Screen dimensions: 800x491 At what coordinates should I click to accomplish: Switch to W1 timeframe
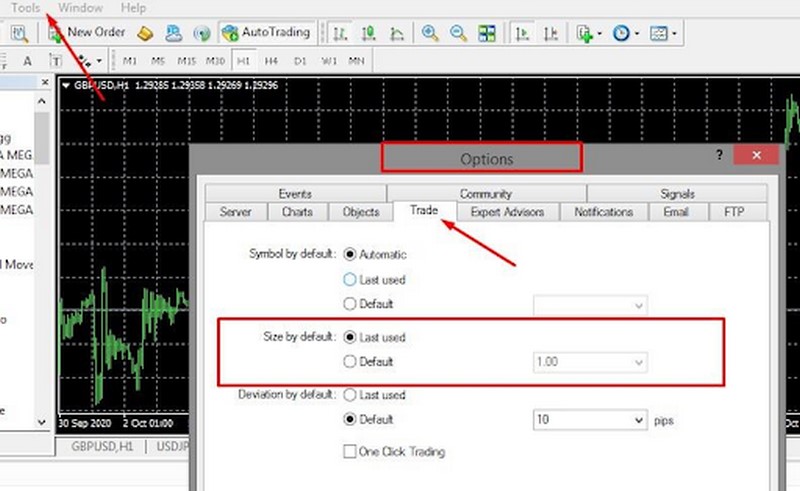329,61
